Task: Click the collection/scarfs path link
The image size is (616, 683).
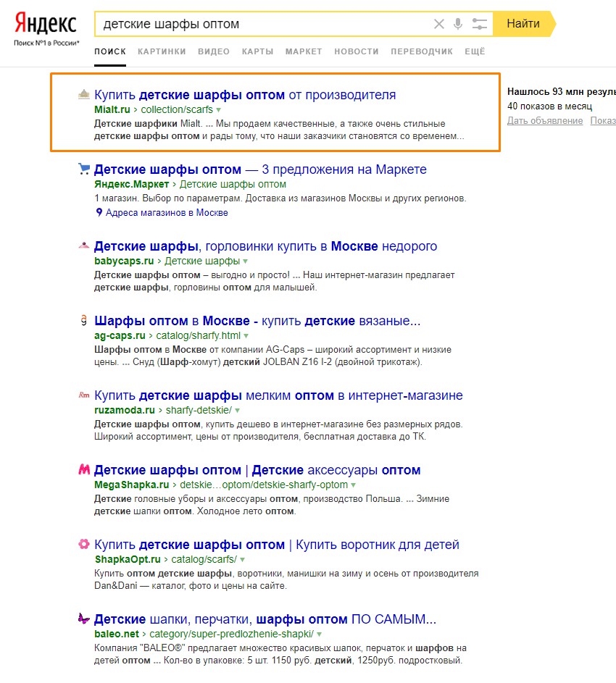Action: coord(177,109)
